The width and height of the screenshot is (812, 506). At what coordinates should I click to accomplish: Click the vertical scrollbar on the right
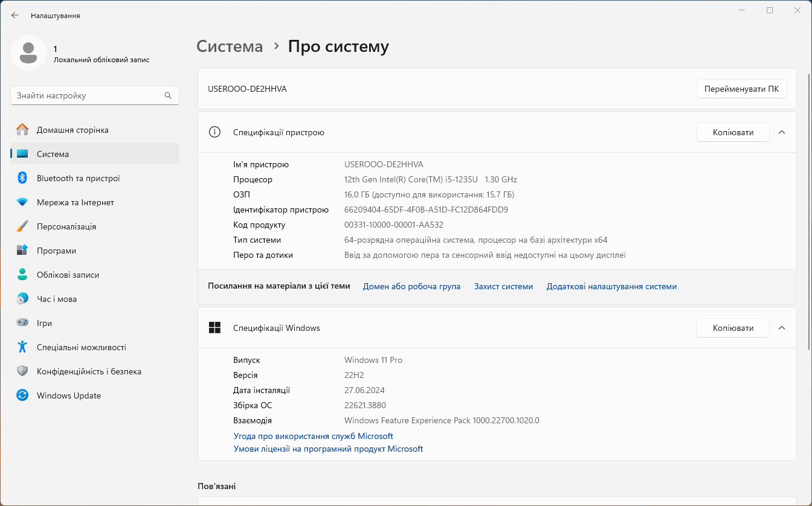click(809, 211)
